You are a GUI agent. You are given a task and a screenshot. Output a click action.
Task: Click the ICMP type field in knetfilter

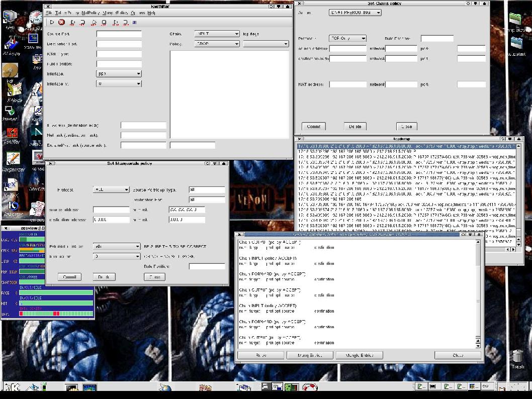[x=119, y=54]
